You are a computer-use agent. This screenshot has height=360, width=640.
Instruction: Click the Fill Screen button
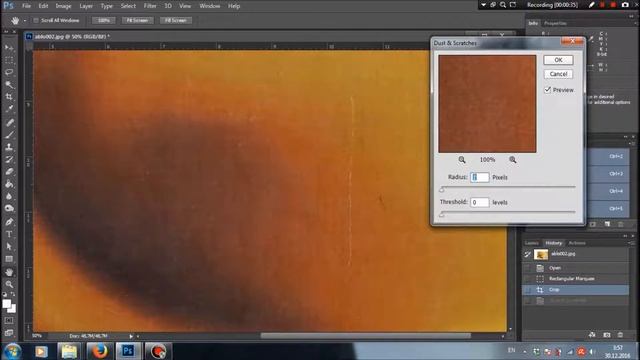tap(176, 20)
